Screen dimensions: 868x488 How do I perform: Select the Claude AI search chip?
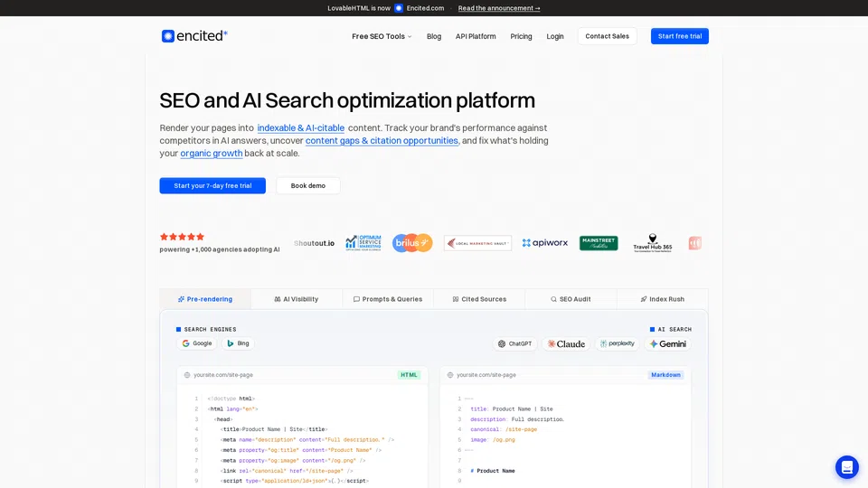[566, 344]
